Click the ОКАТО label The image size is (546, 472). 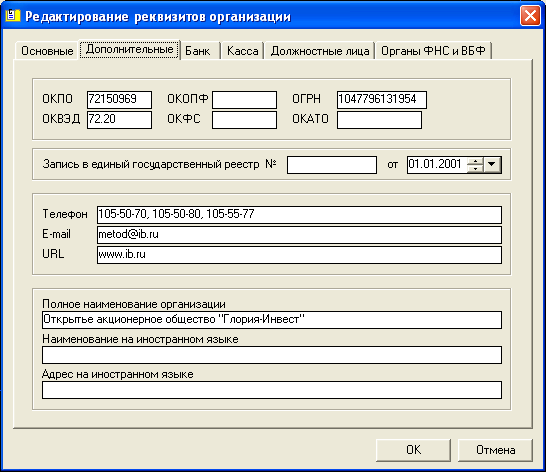(x=310, y=119)
